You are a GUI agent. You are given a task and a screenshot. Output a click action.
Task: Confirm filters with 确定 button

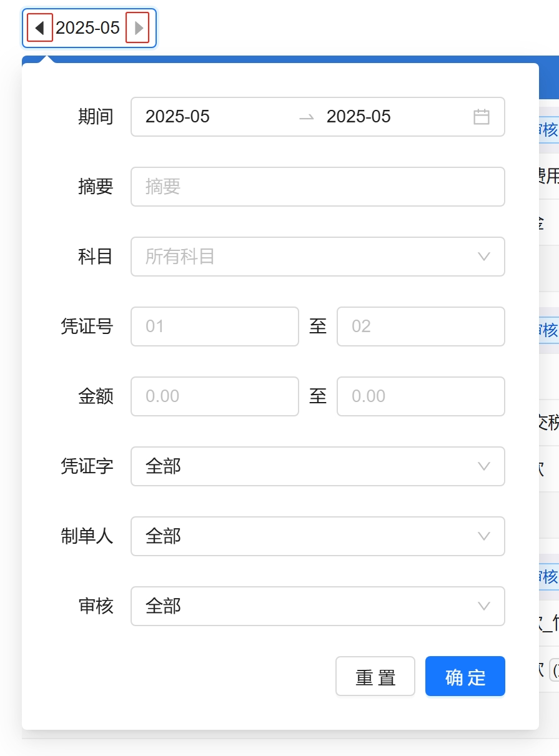[465, 676]
